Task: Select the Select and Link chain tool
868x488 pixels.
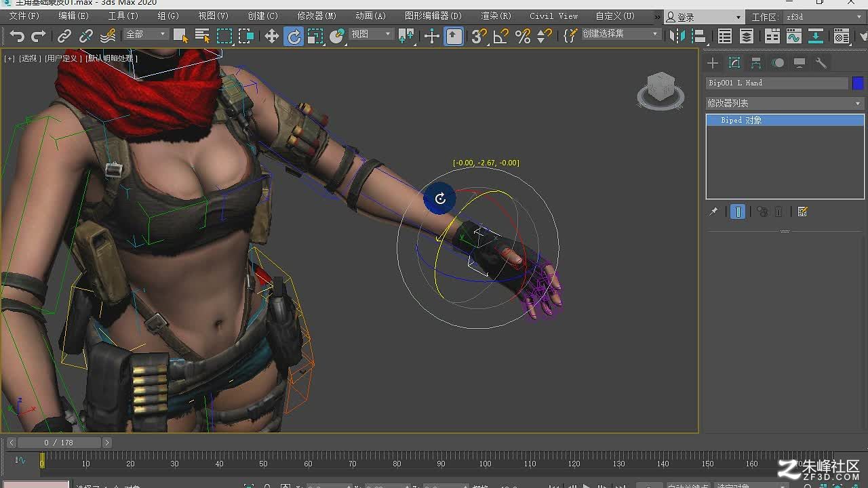Action: [x=64, y=36]
